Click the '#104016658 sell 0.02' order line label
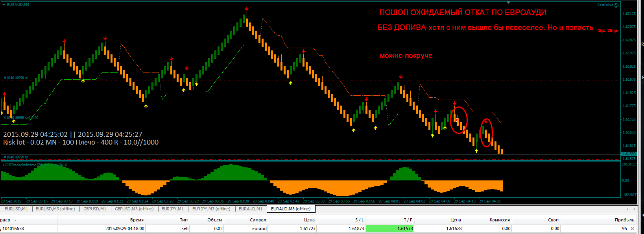The image size is (644, 234). [21, 118]
